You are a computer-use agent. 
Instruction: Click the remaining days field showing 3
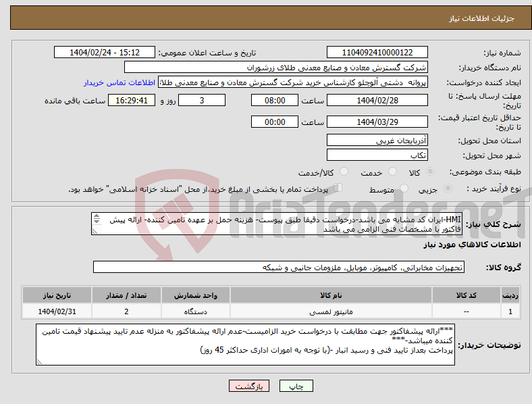tap(202, 100)
